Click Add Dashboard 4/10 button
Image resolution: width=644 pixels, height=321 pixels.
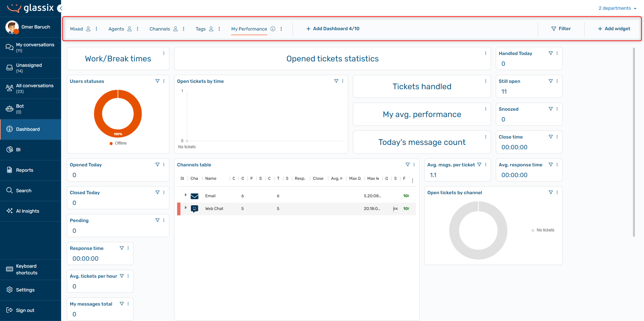pos(333,29)
